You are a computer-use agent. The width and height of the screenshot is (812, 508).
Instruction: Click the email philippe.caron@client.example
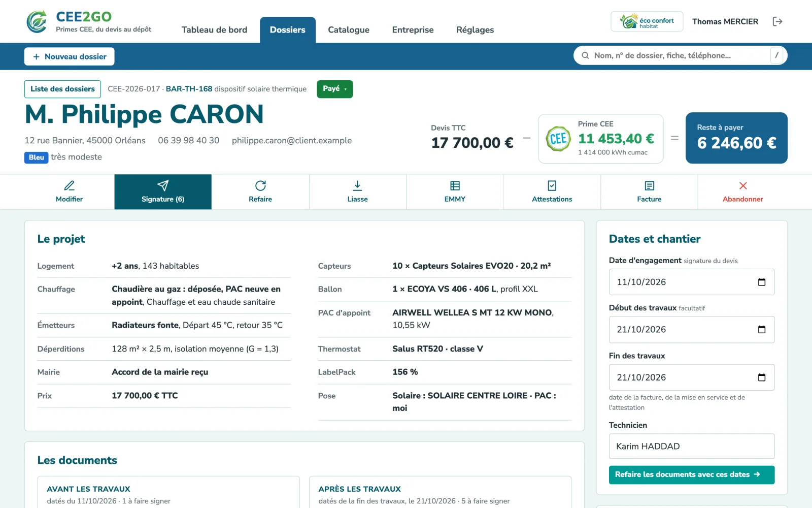click(292, 140)
